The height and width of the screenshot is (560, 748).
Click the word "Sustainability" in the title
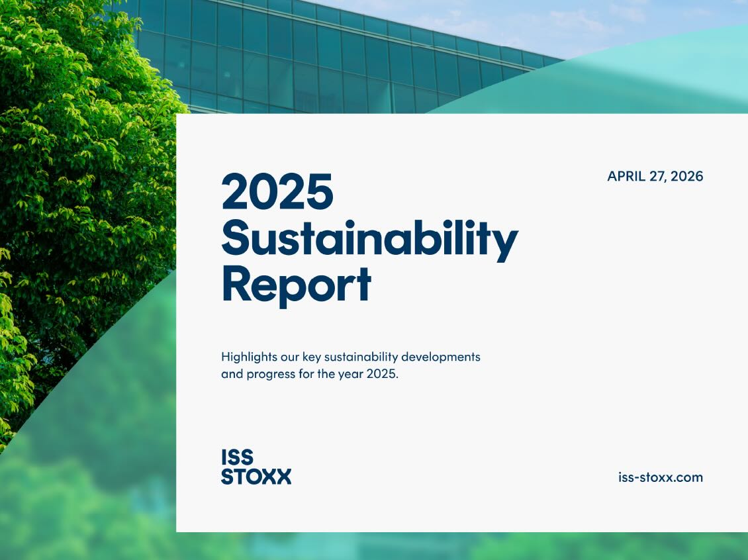(x=369, y=238)
